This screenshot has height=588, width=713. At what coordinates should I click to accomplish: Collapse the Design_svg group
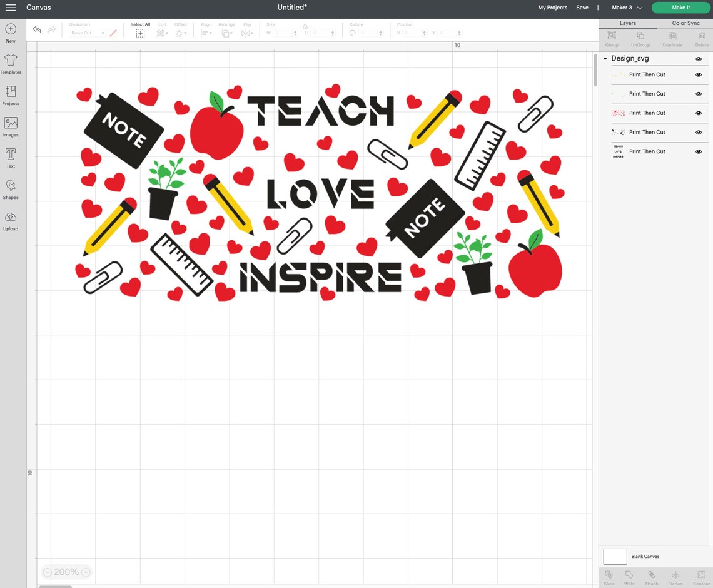pyautogui.click(x=605, y=59)
